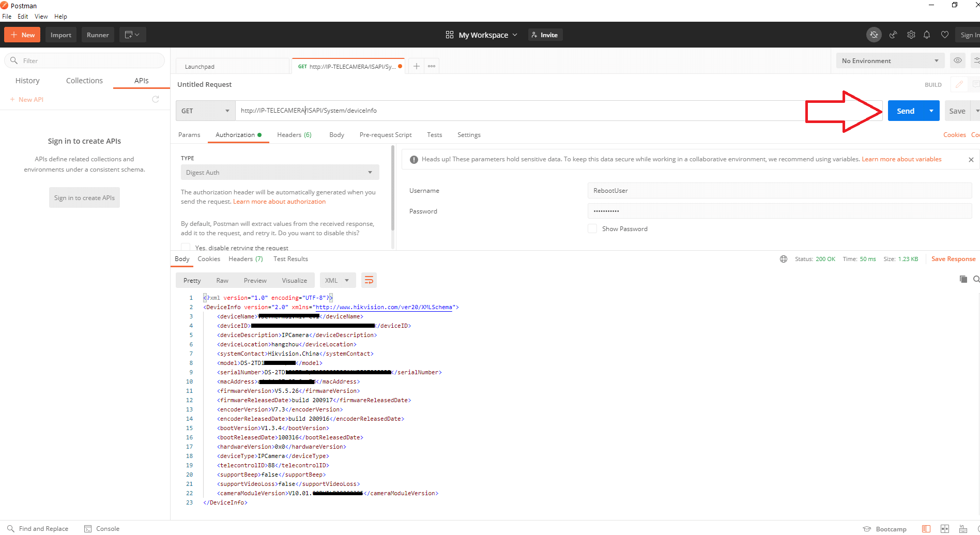Viewport: 980px width, 535px height.
Task: Open the Tests tab
Action: (x=434, y=134)
